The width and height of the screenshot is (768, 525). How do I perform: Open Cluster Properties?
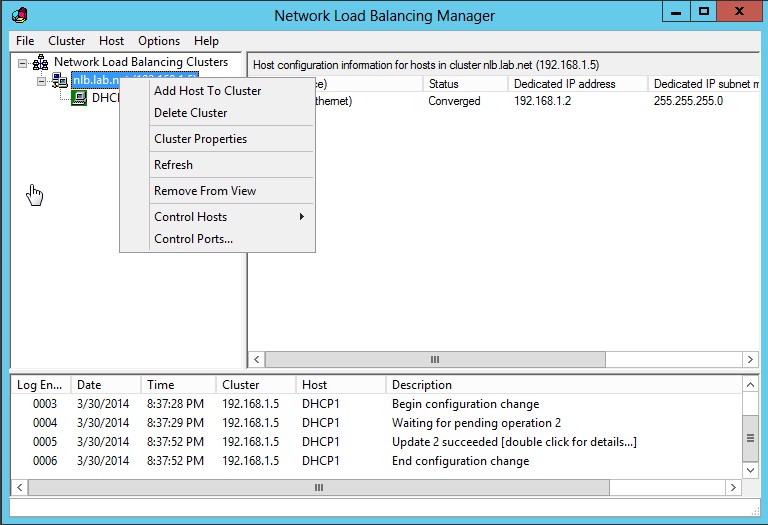[200, 139]
